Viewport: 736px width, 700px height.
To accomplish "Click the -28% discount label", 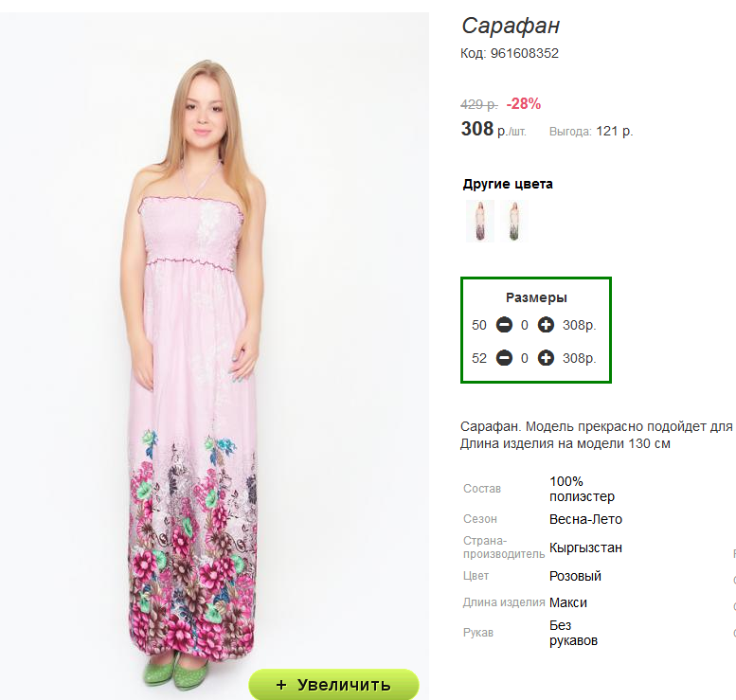I will click(524, 103).
